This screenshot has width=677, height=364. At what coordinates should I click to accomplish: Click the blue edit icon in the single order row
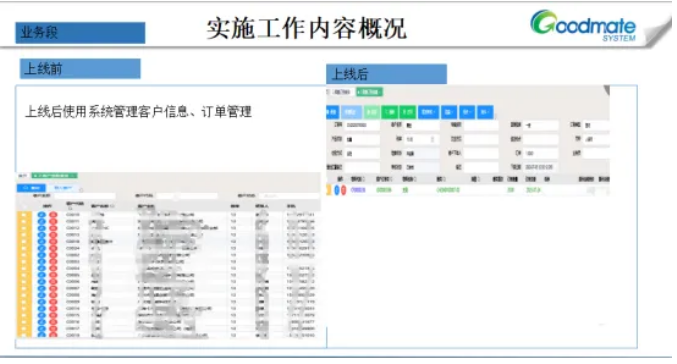point(337,190)
